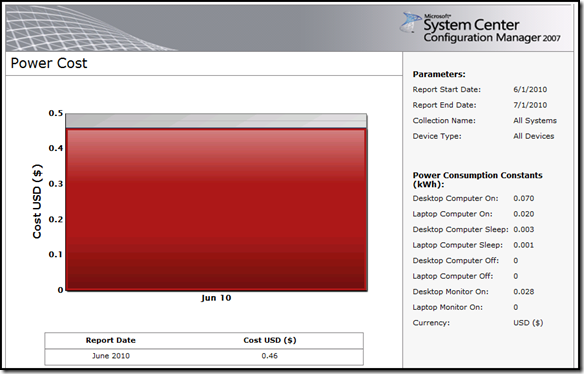Select the Desktop Monitor On value 0.028

coord(524,292)
